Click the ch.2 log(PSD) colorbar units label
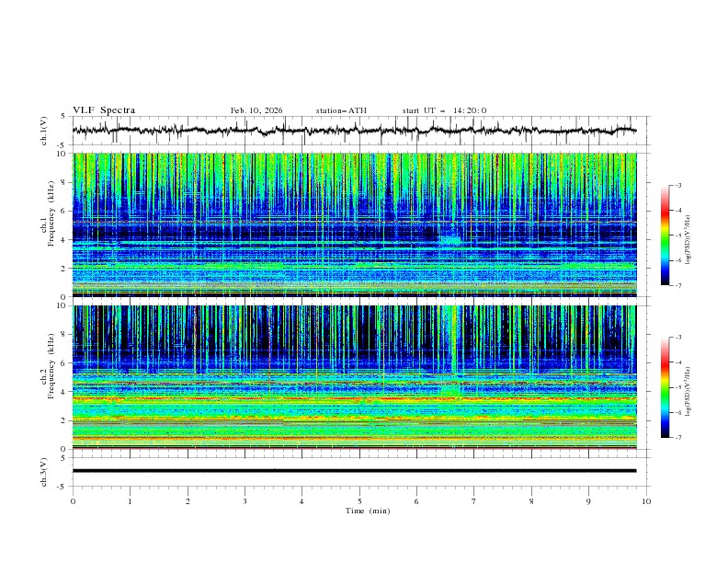 click(x=688, y=392)
